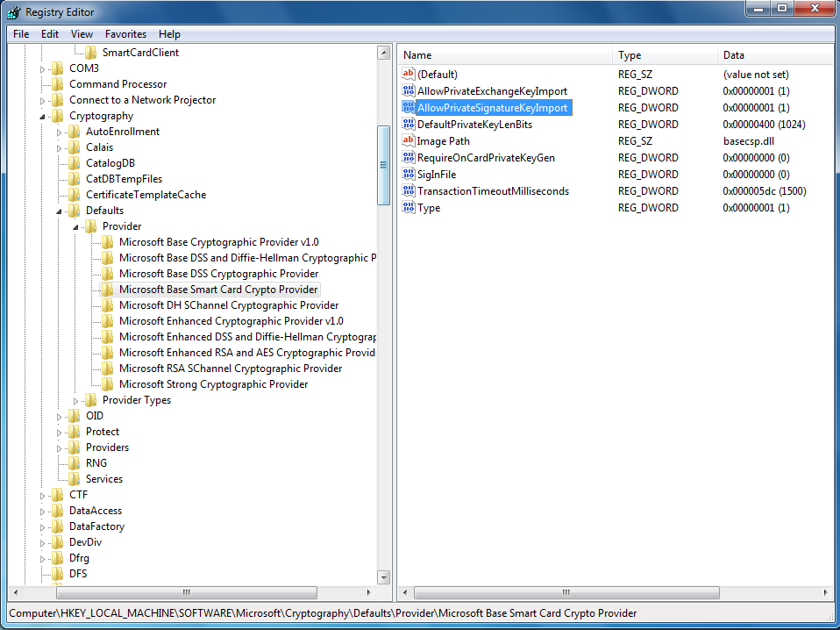Click the Services folder icon
The height and width of the screenshot is (630, 840).
click(75, 479)
